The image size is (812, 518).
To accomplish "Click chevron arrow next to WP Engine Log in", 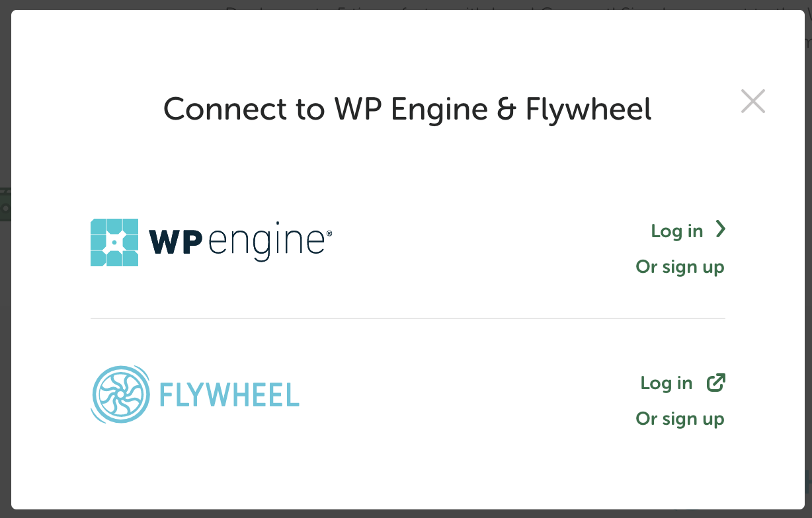I will click(x=721, y=229).
